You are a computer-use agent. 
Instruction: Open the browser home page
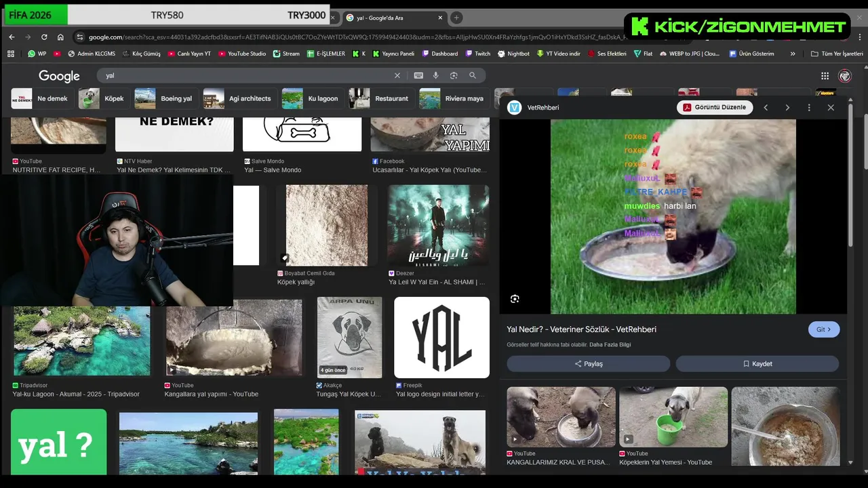pyautogui.click(x=60, y=37)
